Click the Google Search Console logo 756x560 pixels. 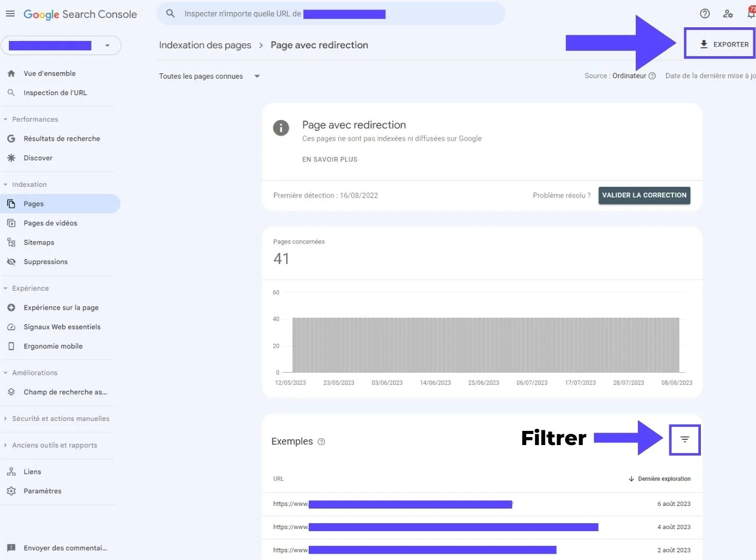point(80,14)
